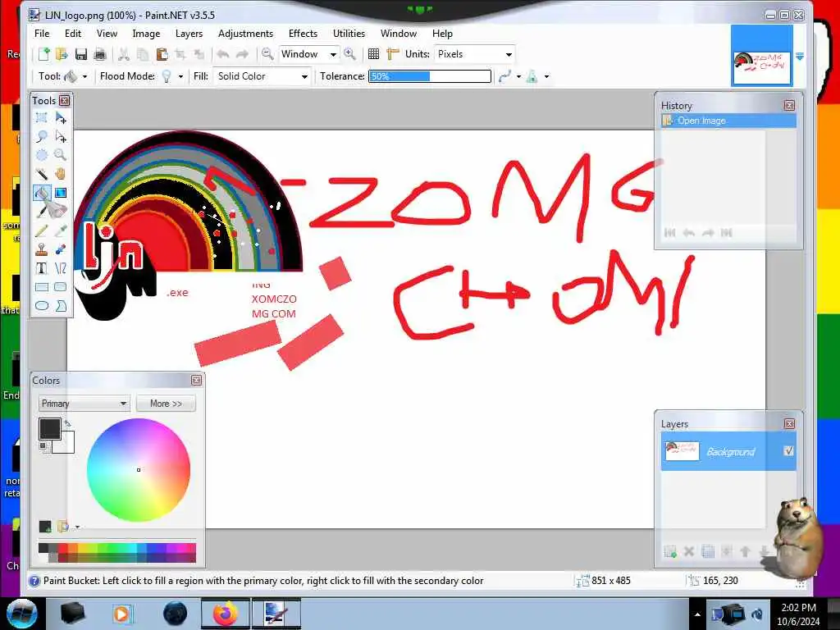Pick a color on the color wheel

(139, 470)
